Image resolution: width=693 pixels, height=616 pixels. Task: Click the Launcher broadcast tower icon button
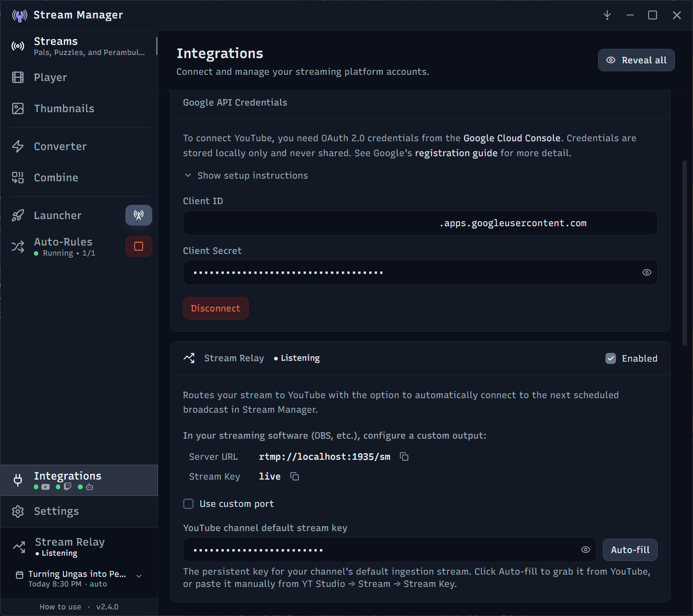point(139,215)
